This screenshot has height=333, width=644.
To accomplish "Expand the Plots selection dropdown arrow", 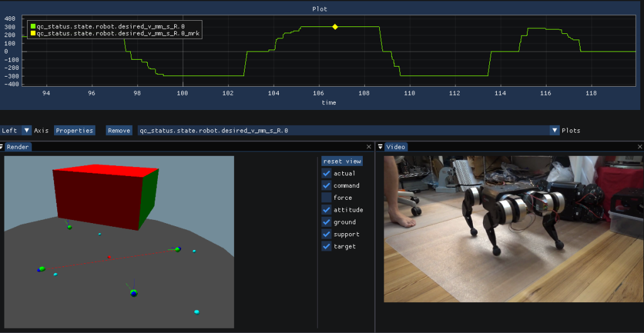I will 555,131.
